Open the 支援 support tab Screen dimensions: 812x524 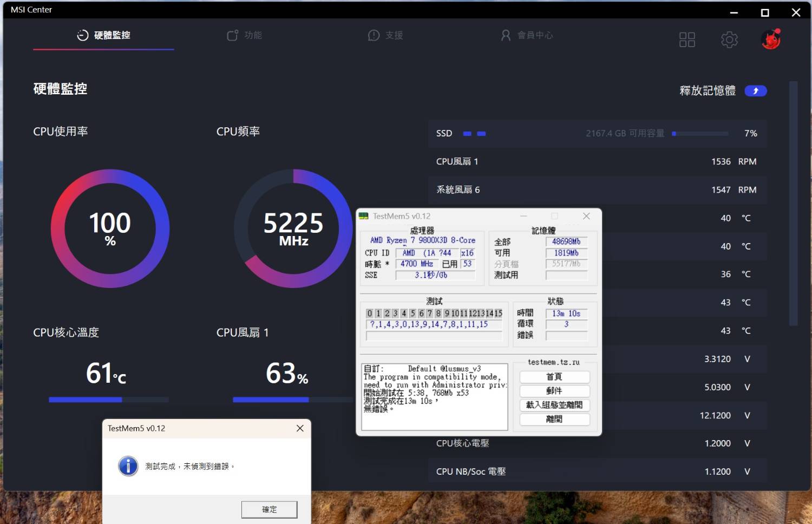[385, 35]
